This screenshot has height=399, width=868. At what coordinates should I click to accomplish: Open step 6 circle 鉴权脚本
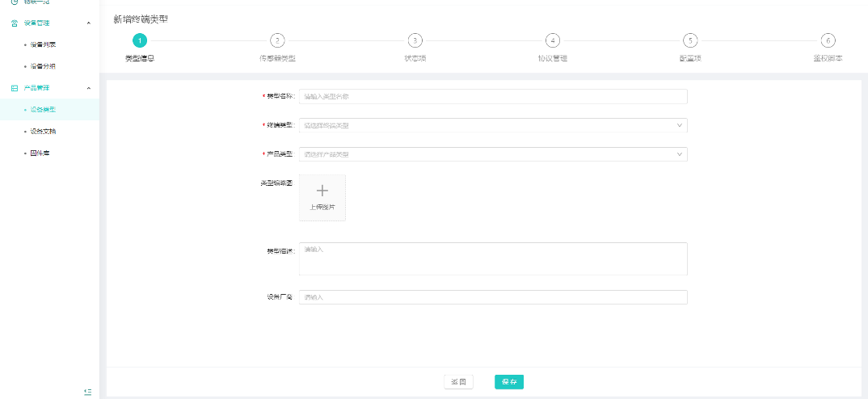[x=827, y=40]
